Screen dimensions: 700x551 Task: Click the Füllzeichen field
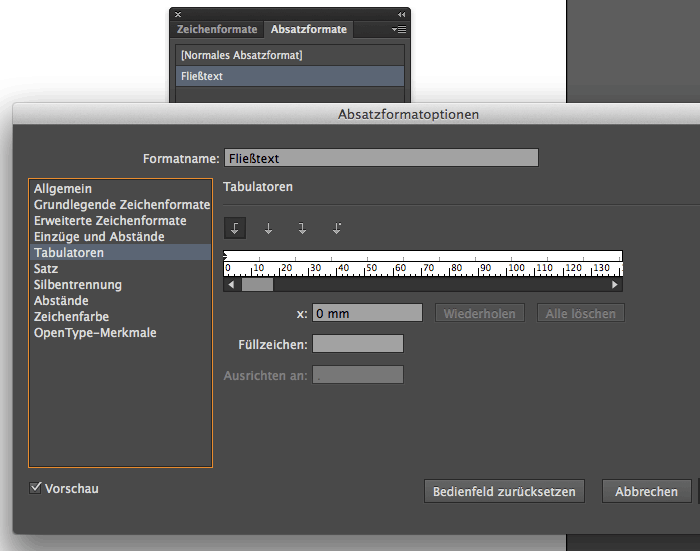point(358,344)
